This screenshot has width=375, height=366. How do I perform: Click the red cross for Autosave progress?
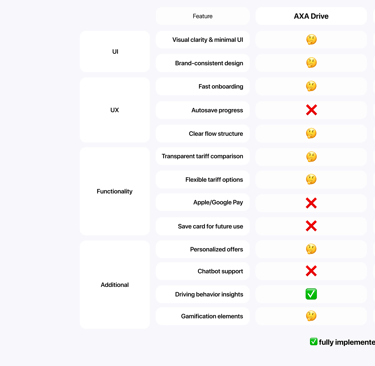click(311, 110)
